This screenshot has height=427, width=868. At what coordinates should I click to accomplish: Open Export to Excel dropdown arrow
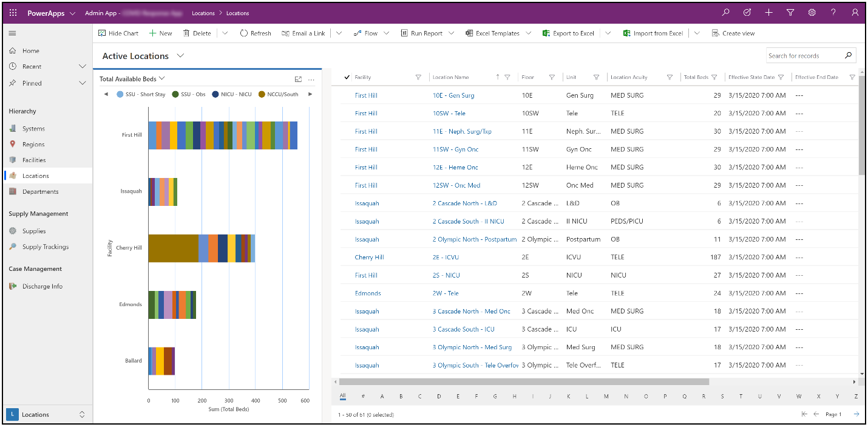(x=608, y=33)
